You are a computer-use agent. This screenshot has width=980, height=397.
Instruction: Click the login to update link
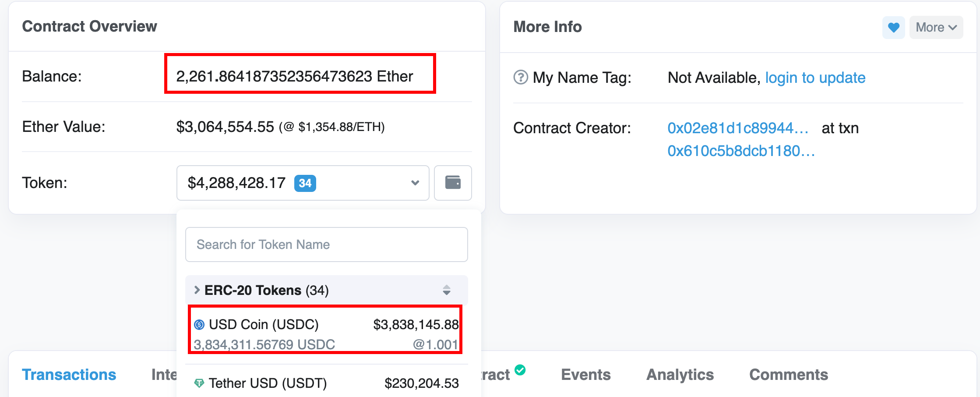pos(815,78)
